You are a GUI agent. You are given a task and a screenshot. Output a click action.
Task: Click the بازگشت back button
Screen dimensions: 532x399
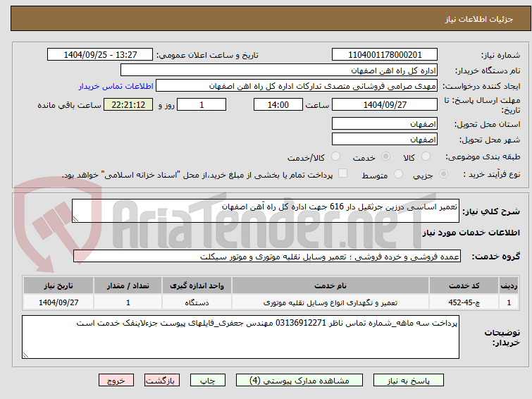pos(162,381)
